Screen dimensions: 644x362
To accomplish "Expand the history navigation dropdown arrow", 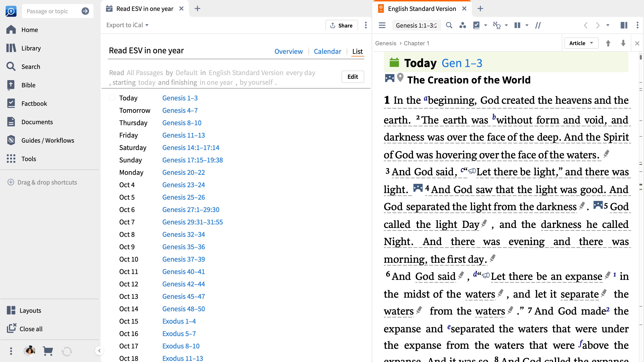I will click(x=608, y=25).
